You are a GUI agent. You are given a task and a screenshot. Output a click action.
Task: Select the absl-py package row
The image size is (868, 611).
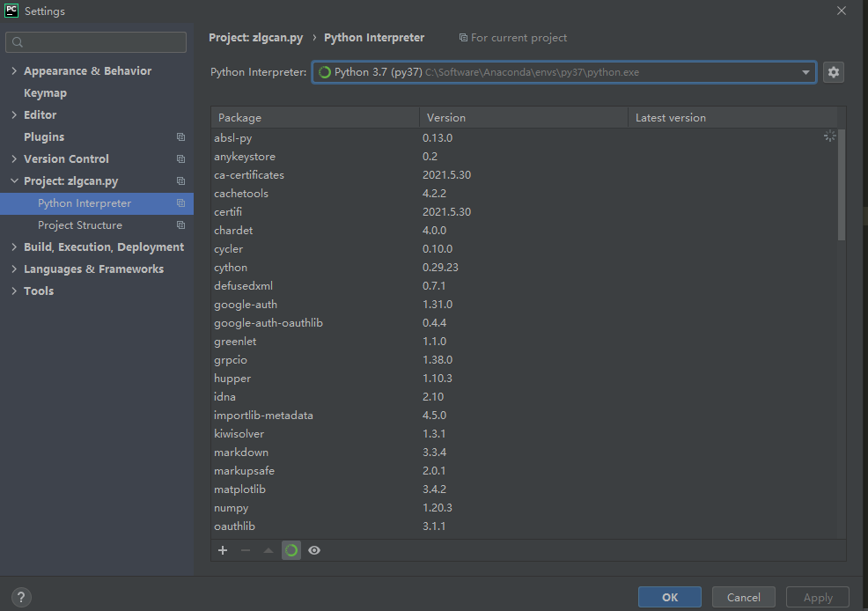[524, 138]
